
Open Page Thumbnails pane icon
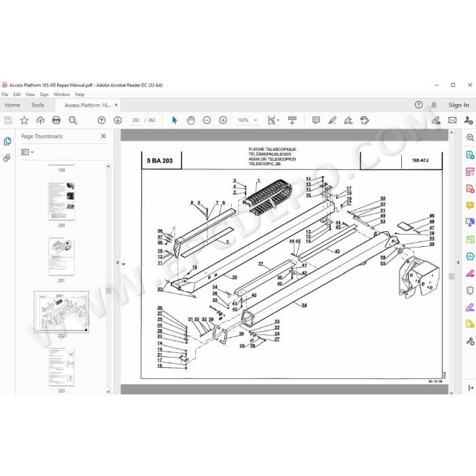pos(7,141)
